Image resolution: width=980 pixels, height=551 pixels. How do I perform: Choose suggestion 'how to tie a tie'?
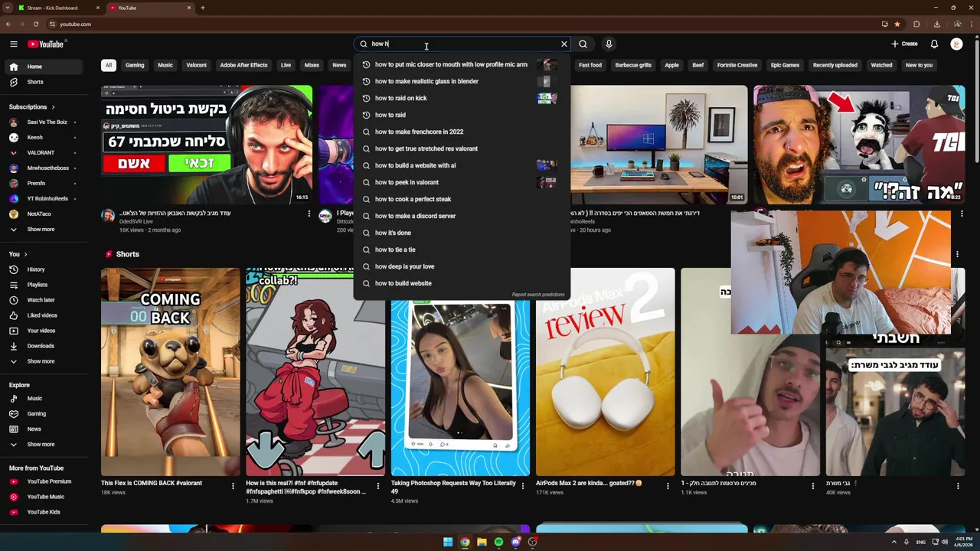point(462,249)
